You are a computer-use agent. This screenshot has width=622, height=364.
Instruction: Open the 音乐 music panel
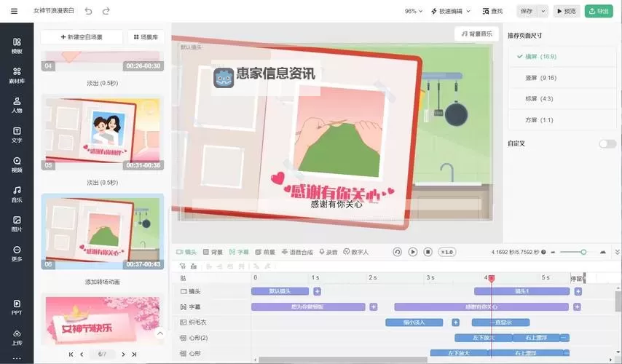(17, 194)
